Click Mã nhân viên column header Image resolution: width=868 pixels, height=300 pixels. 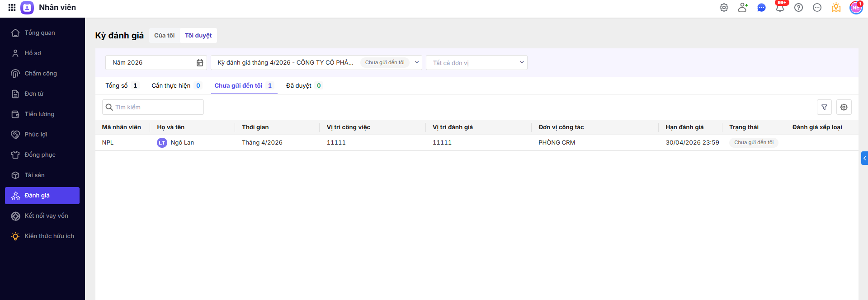point(122,127)
